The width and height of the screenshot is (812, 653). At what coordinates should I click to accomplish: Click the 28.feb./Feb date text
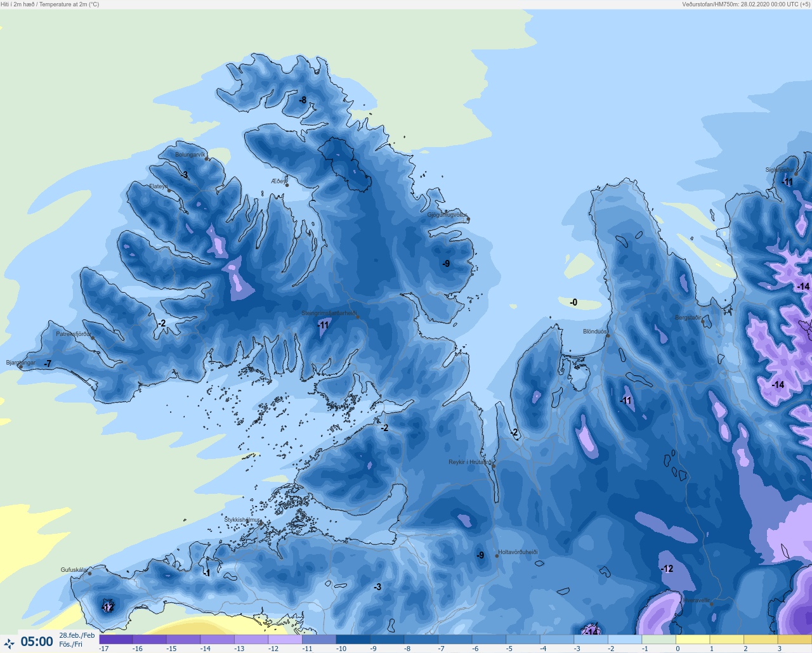(77, 636)
